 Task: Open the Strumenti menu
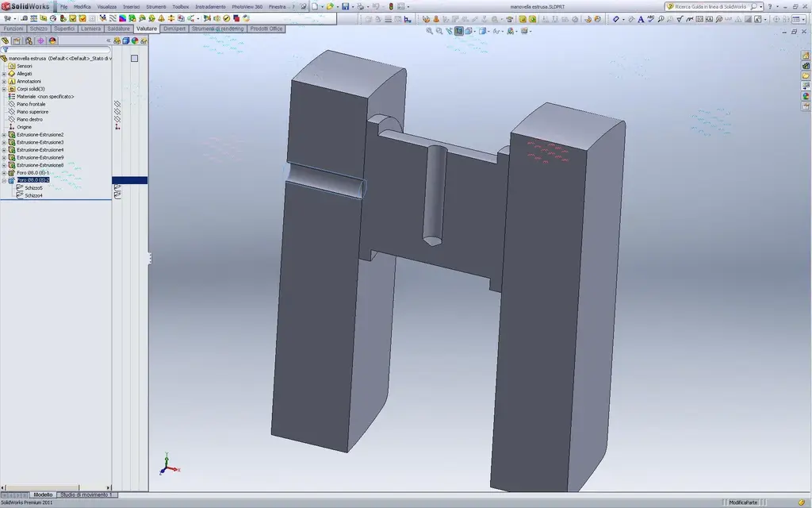click(156, 6)
